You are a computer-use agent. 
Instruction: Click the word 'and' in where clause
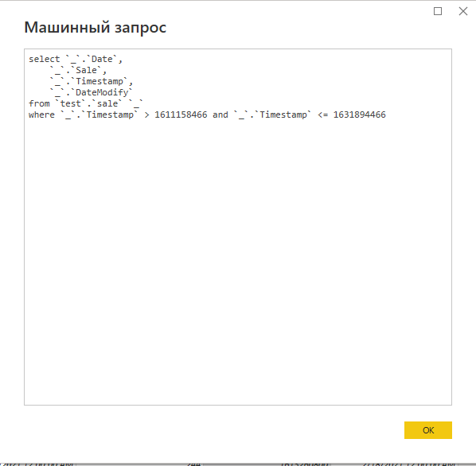point(220,115)
